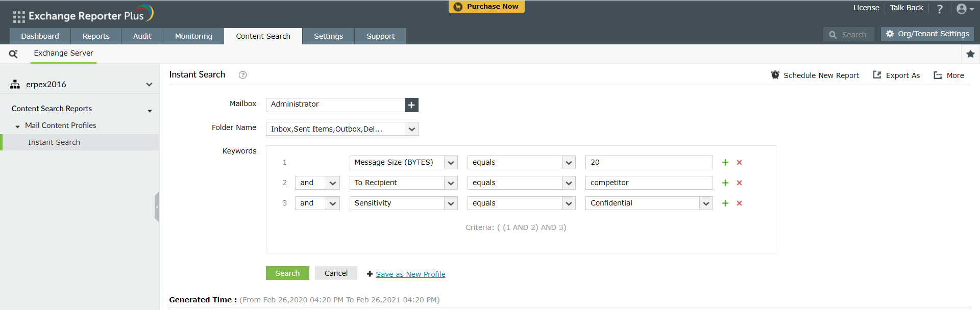Click the green Search button
The height and width of the screenshot is (310, 980).
point(287,273)
